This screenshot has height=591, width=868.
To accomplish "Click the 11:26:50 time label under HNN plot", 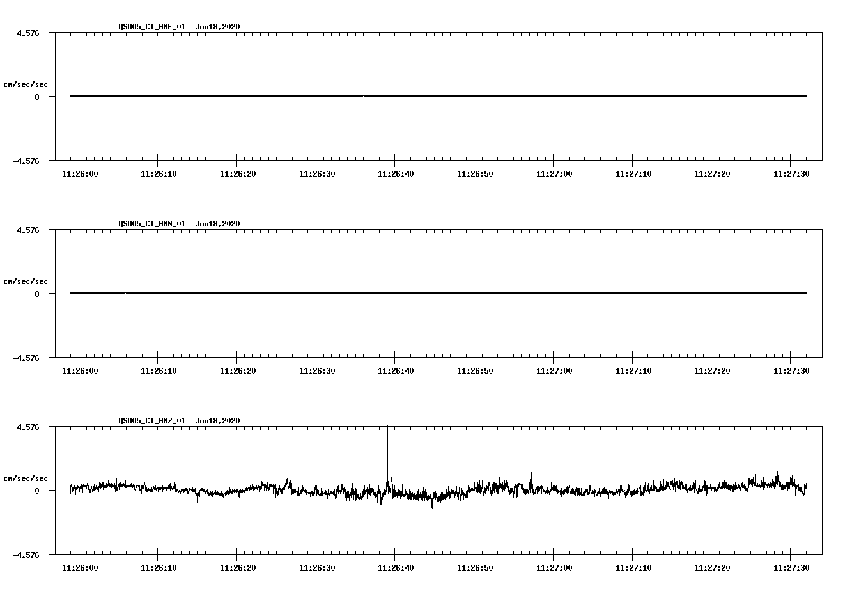I will 475,370.
